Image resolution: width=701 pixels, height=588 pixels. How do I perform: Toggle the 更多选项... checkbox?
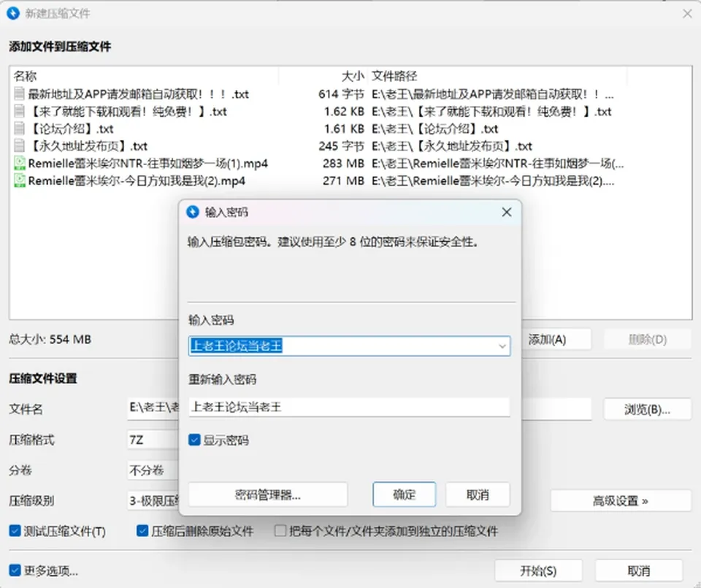15,570
